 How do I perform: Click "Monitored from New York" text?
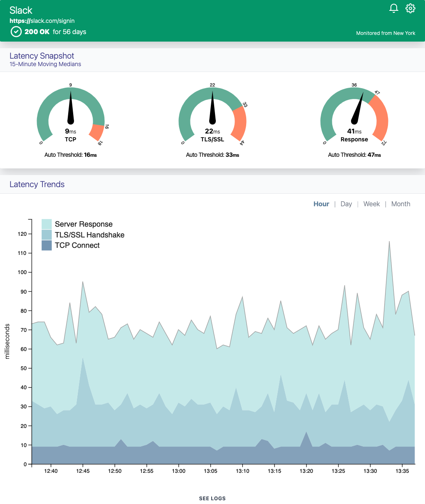coord(385,33)
